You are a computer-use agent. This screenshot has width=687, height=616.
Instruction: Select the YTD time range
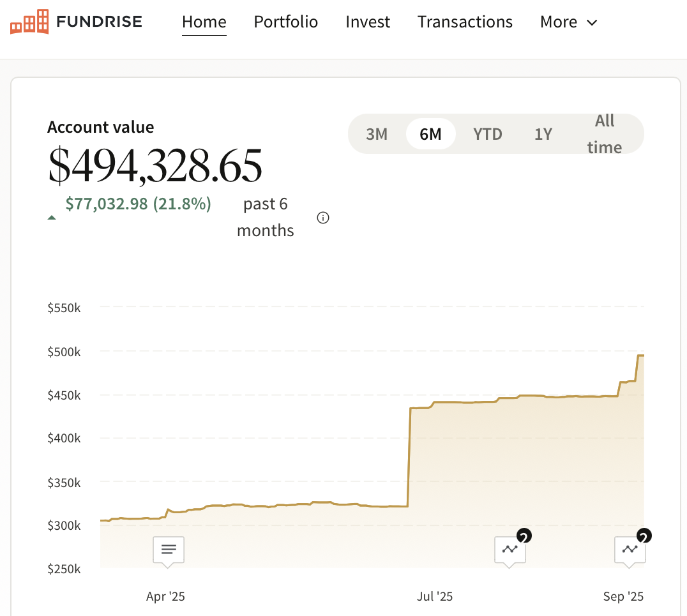(488, 134)
